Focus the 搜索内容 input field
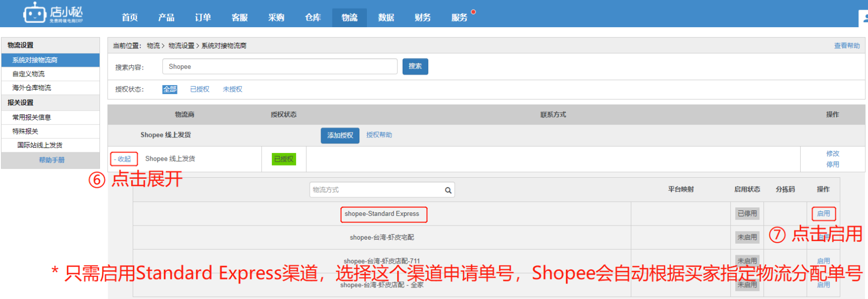 coord(280,66)
